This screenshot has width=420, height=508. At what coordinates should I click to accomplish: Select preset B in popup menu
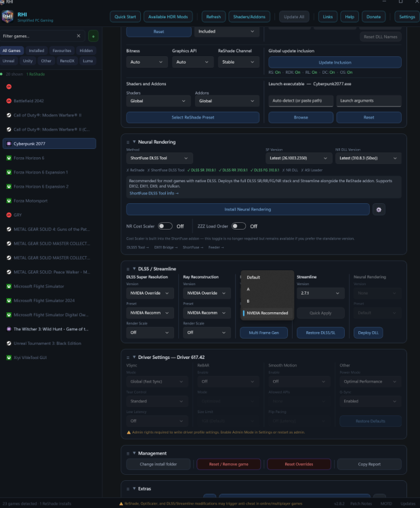pyautogui.click(x=268, y=301)
